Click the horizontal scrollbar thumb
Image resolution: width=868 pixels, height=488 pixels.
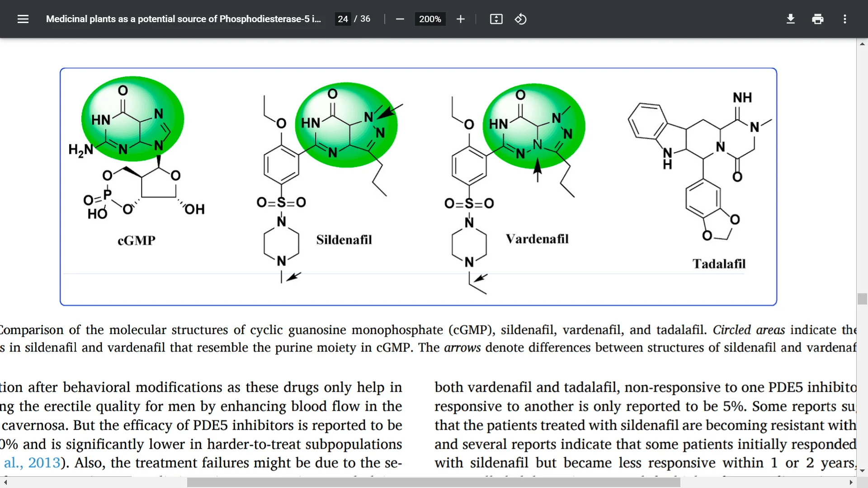434,483
